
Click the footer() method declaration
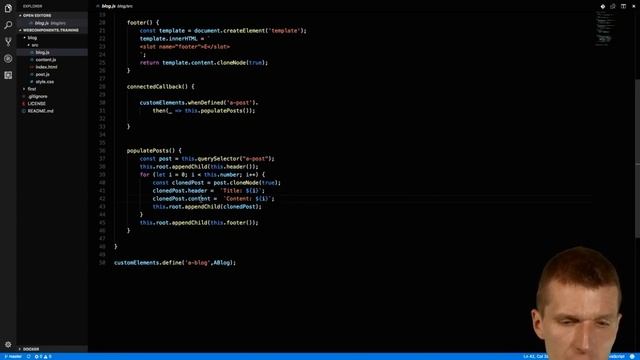pyautogui.click(x=143, y=22)
